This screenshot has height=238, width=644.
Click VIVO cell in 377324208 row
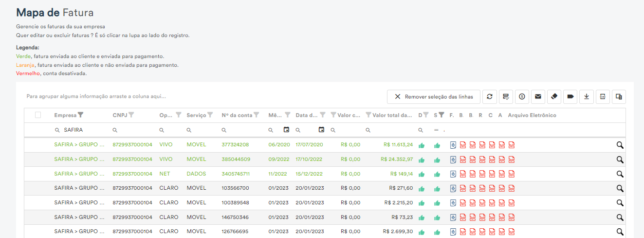(166, 145)
